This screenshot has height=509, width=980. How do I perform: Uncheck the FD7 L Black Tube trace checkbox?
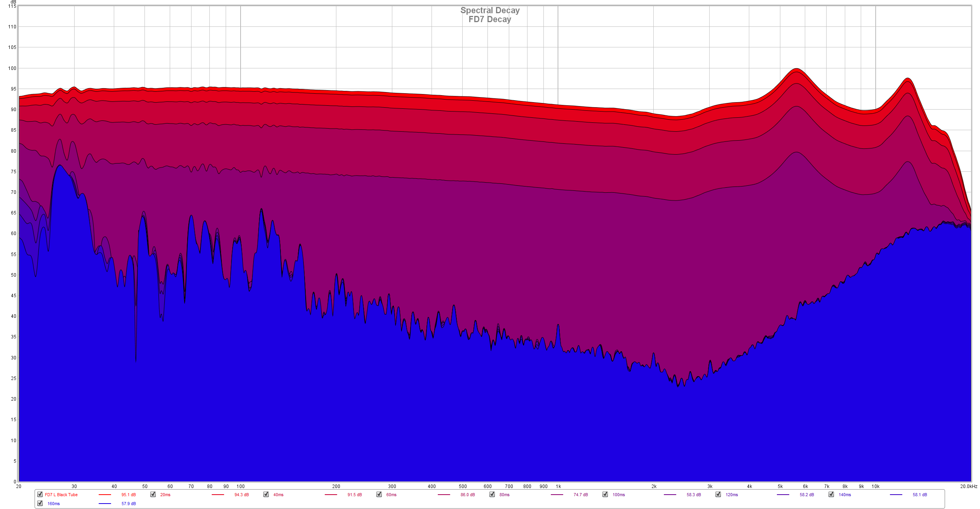coord(40,494)
